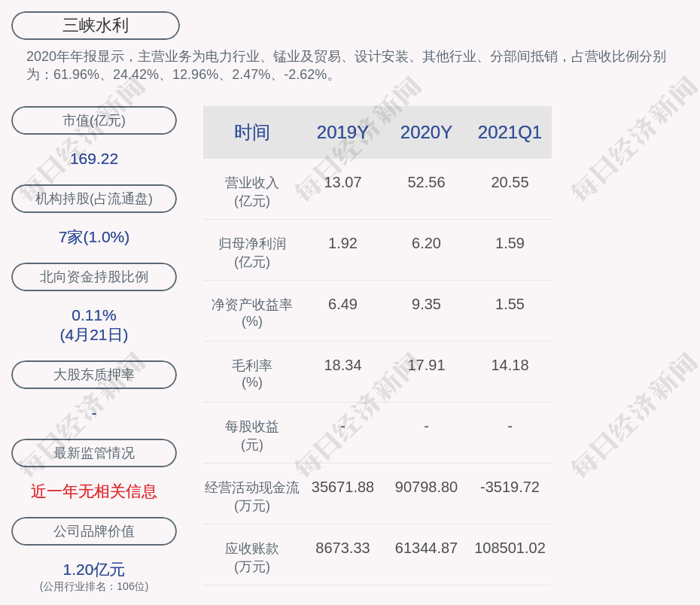Viewport: 700px width, 605px height.
Task: Click the 营业收入(亿元) row label
Action: (x=251, y=192)
